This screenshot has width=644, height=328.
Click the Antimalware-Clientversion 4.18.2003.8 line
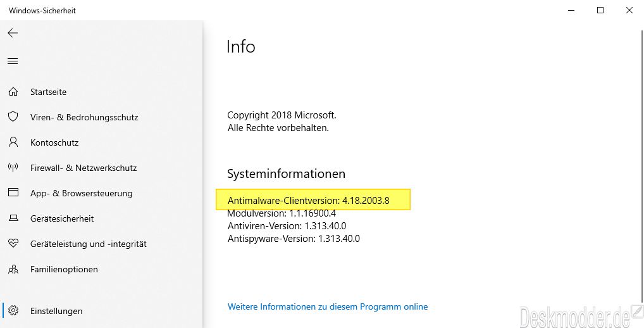[x=308, y=201]
